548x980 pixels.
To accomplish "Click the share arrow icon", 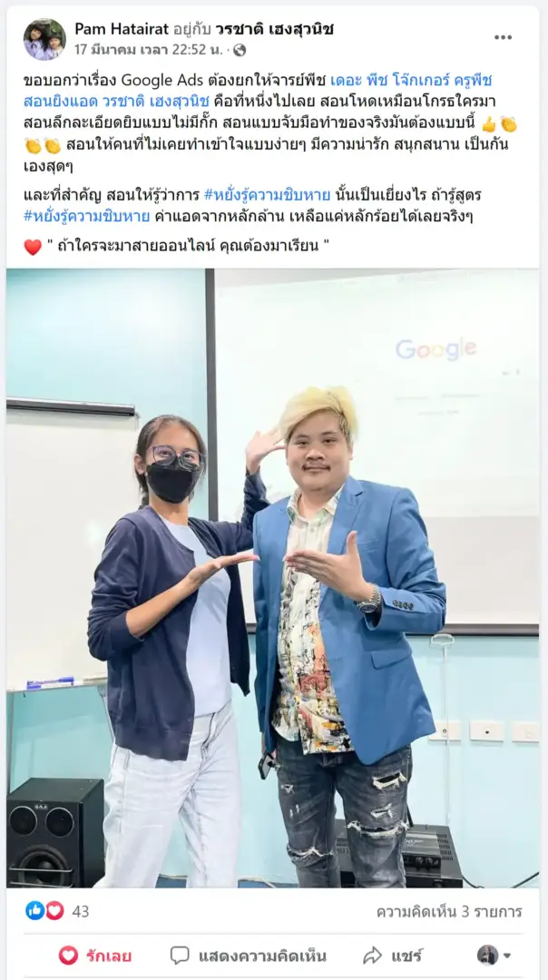I will tap(372, 955).
